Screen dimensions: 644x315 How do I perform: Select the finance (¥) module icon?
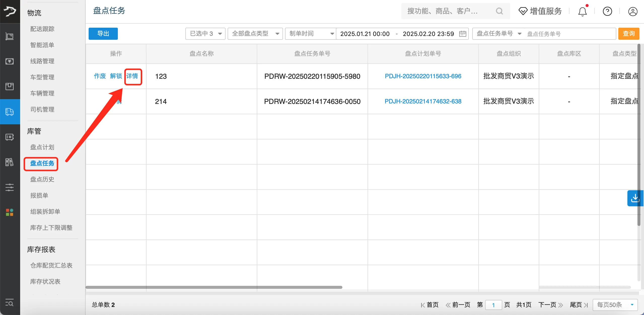click(x=10, y=61)
